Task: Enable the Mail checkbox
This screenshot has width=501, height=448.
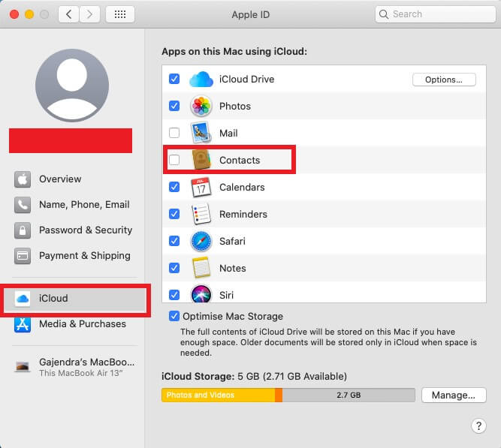Action: [x=174, y=133]
